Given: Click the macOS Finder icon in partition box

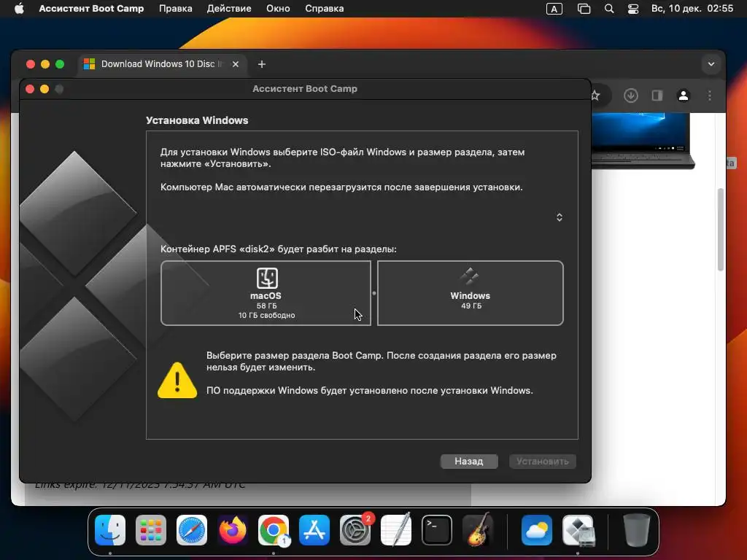Looking at the screenshot, I should 267,278.
